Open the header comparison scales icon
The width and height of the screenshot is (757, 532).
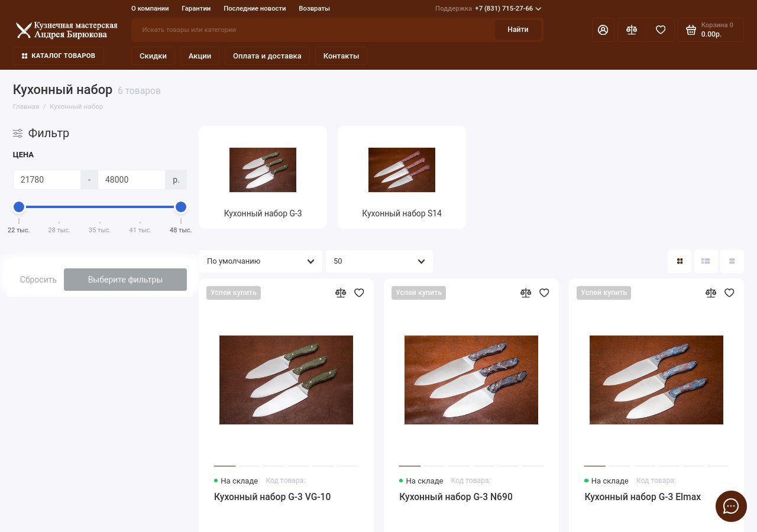click(632, 30)
